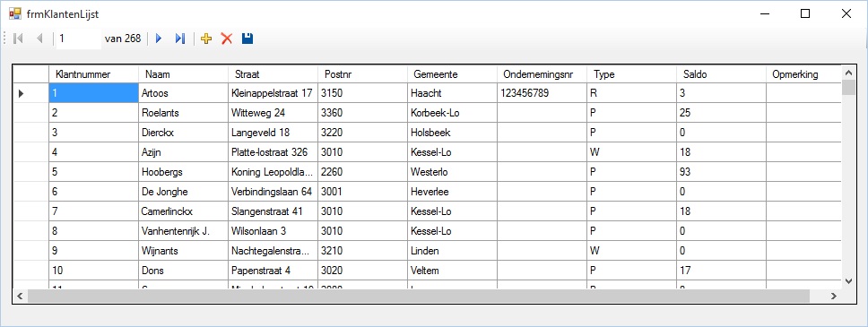868x327 pixels.
Task: Click the cell 'Platte-lostraat 326'
Action: [x=273, y=152]
